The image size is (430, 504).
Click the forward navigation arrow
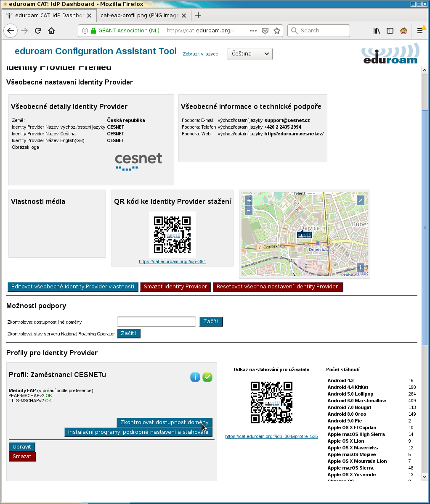(24, 31)
